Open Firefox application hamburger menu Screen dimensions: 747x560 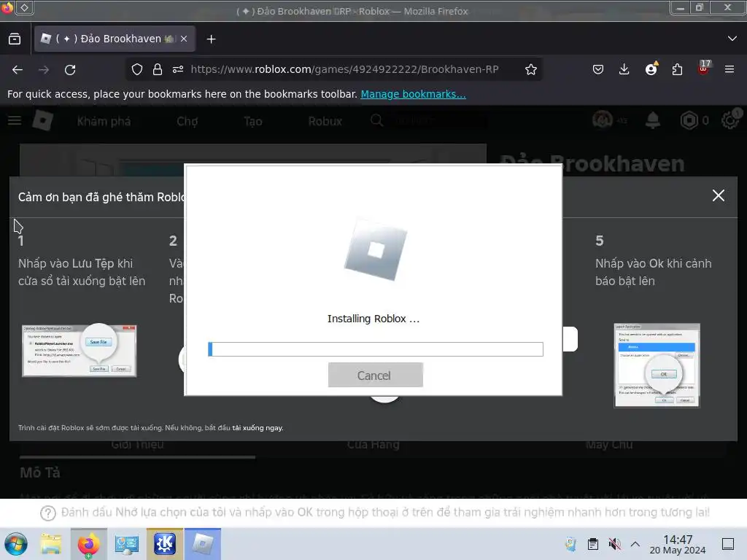(729, 69)
